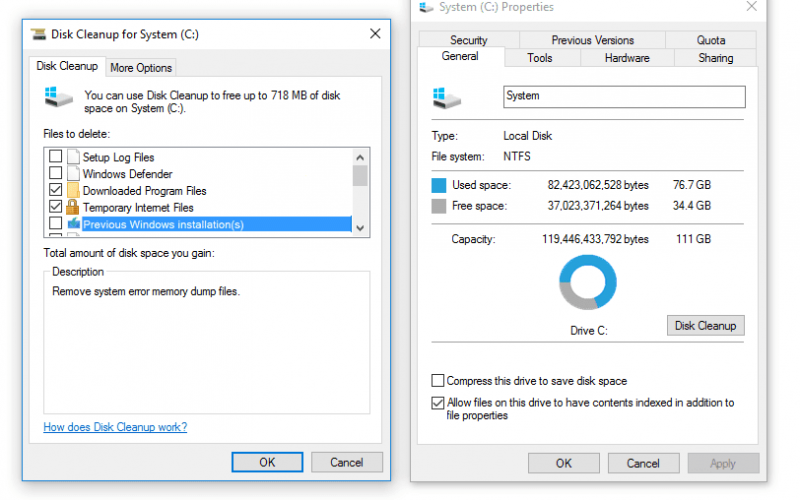The height and width of the screenshot is (500, 800).
Task: Open the How does Disk Cleanup work link
Action: (x=115, y=427)
